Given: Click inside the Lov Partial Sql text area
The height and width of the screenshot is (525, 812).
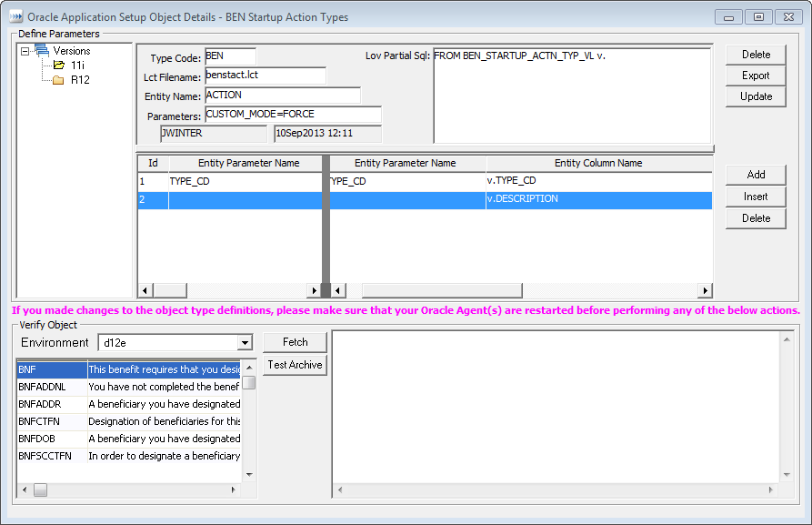Looking at the screenshot, I should click(x=572, y=96).
